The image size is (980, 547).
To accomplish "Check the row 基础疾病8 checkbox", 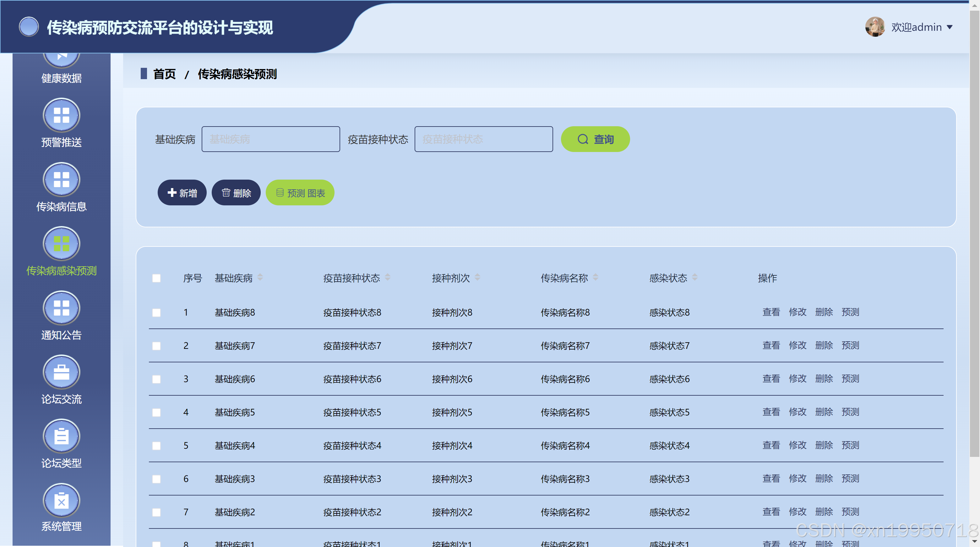I will point(156,312).
